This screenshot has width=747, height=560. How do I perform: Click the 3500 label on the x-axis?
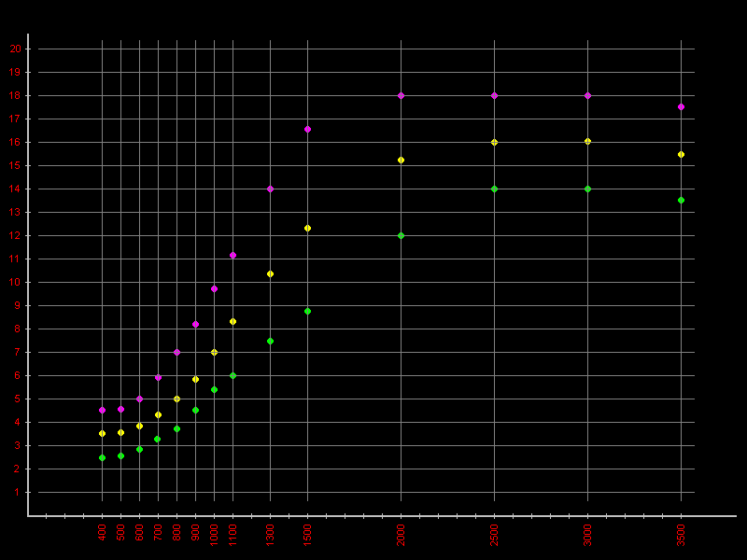pos(681,534)
